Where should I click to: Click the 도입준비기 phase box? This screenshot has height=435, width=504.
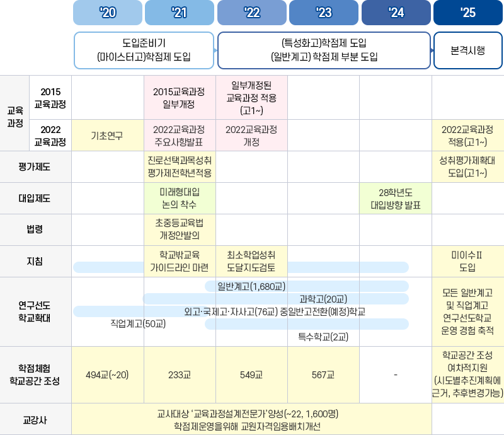(144, 50)
